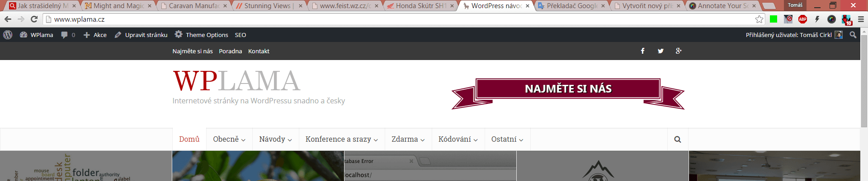The image size is (868, 181).
Task: Expand the Návody dropdown menu
Action: pos(275,139)
